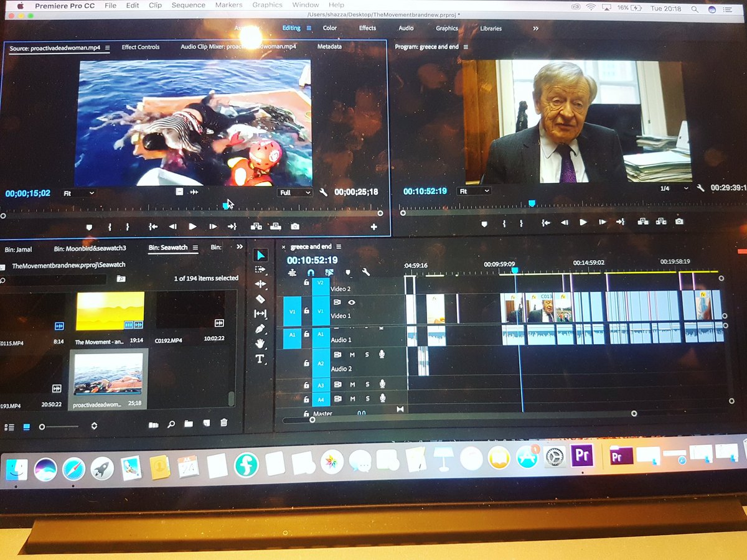Open the Markers menu
The height and width of the screenshot is (560, 747).
[228, 5]
